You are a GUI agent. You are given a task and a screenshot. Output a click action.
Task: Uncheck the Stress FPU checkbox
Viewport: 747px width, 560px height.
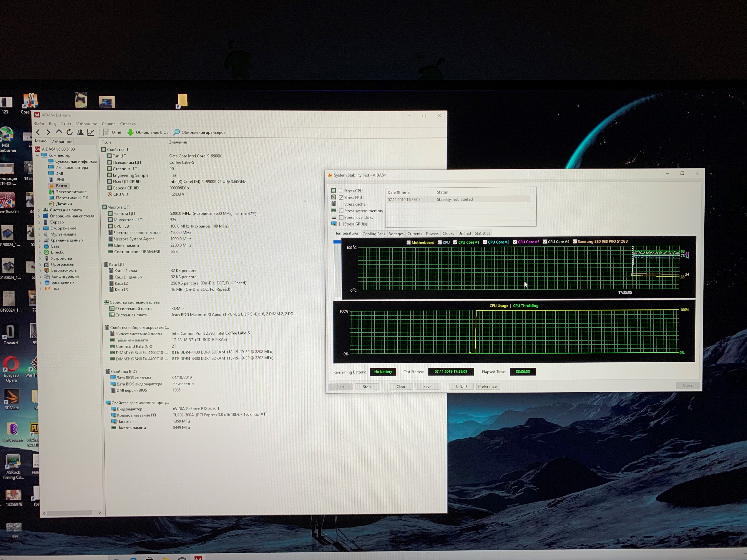(341, 197)
